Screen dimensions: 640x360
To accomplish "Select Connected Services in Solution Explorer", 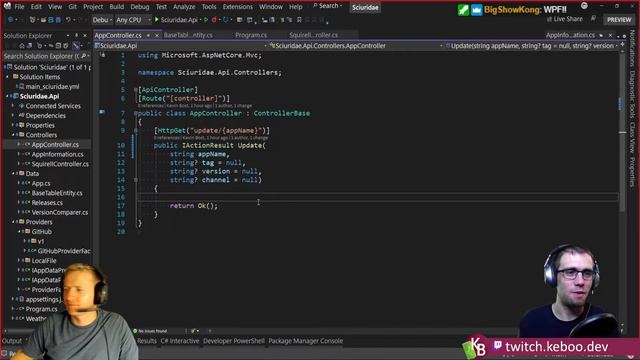I will 53,106.
